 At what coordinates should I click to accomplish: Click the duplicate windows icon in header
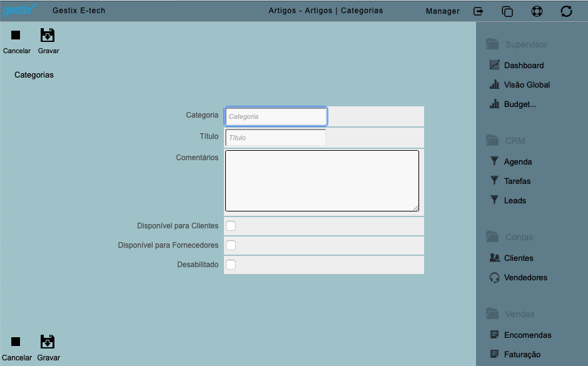point(507,11)
